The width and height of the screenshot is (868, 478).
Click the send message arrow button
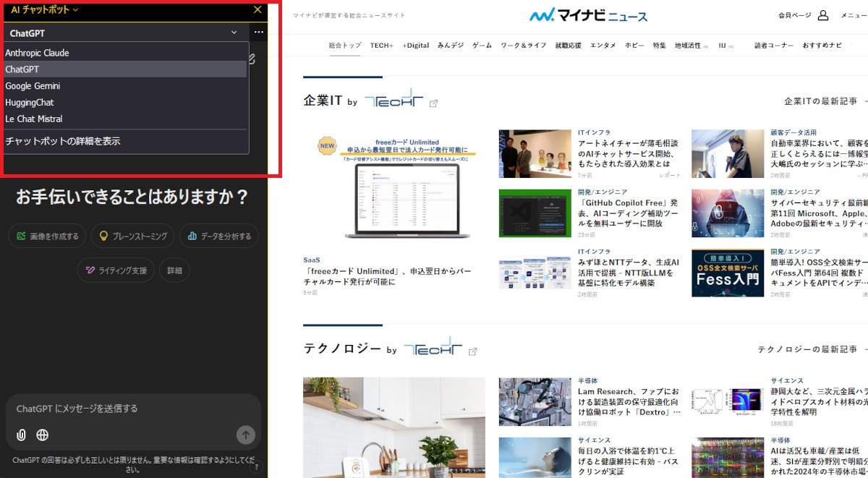click(x=246, y=435)
